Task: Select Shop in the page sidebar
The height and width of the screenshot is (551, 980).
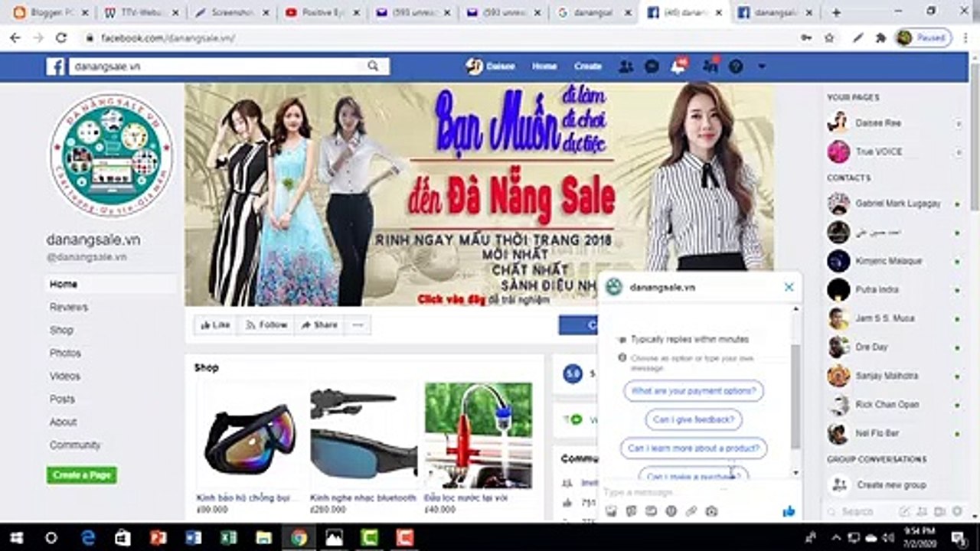Action: [61, 330]
